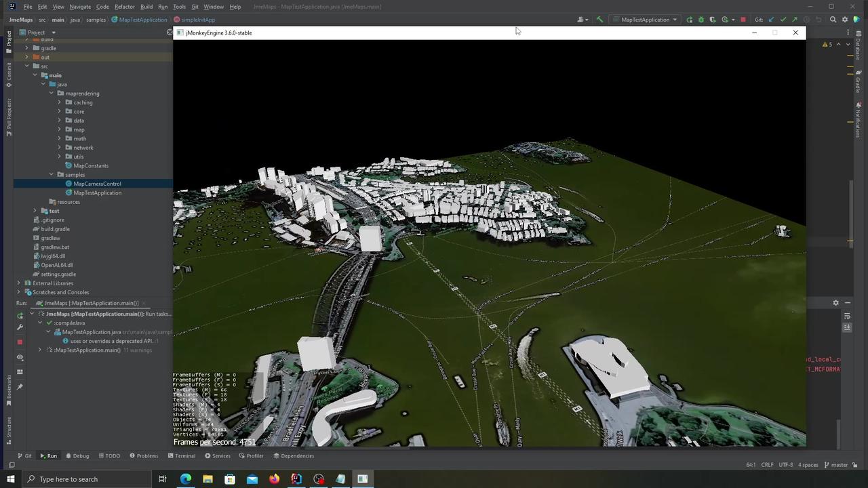Expand the samples folder in the project tree

(x=51, y=174)
